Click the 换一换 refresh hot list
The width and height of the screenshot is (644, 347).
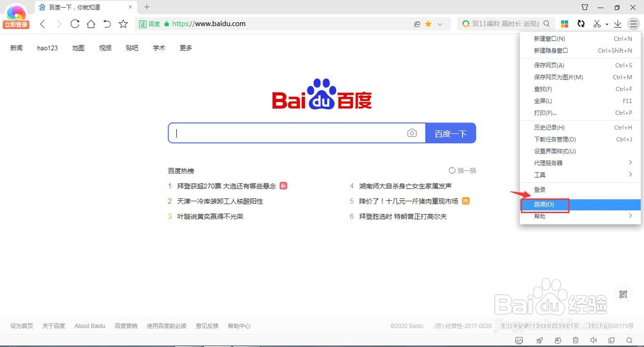pyautogui.click(x=462, y=171)
